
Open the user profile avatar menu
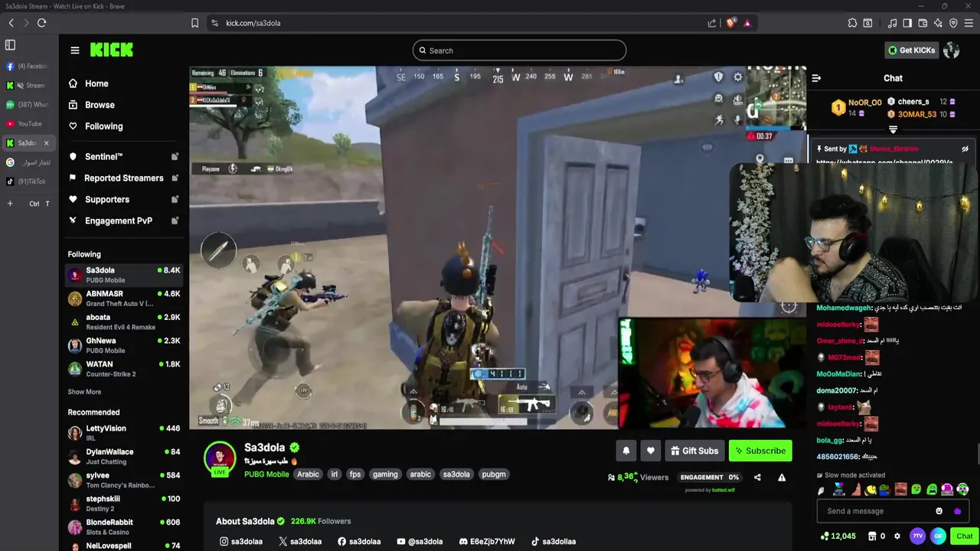pos(952,51)
